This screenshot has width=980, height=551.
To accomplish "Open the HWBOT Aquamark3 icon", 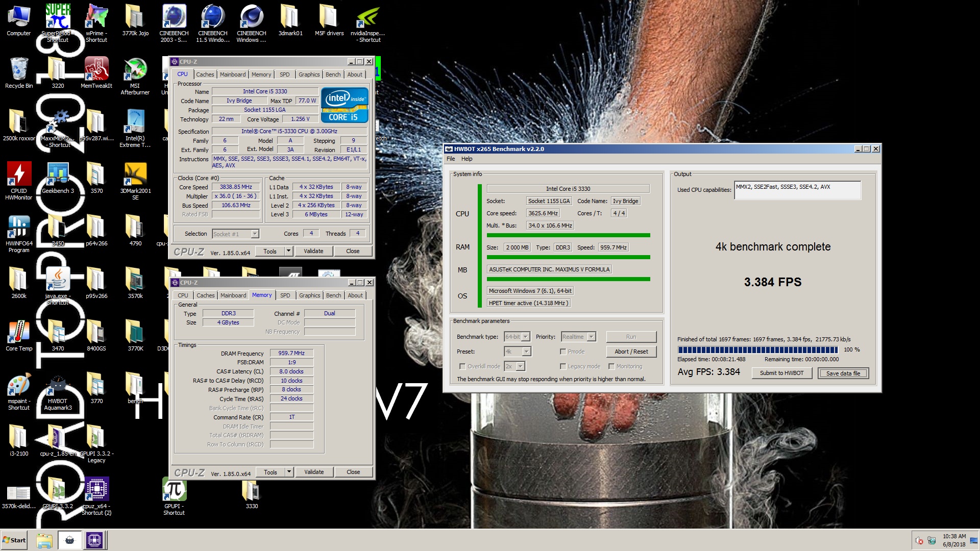I will 58,391.
